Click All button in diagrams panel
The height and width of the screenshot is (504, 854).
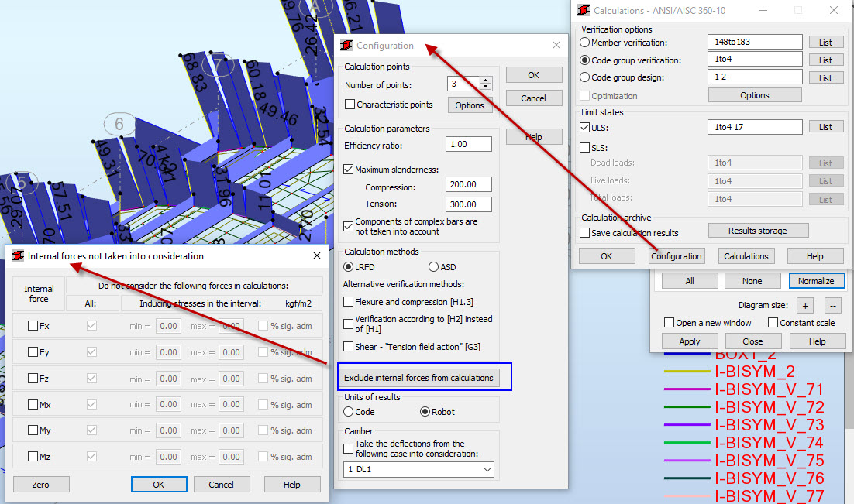tap(690, 281)
